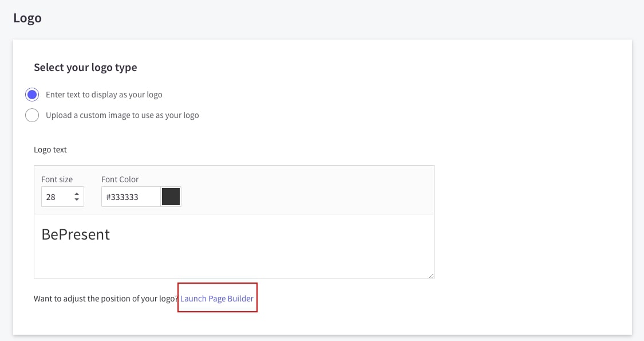Select the 'Enter text to display' radio button
Viewport: 644px width, 341px height.
pos(32,95)
